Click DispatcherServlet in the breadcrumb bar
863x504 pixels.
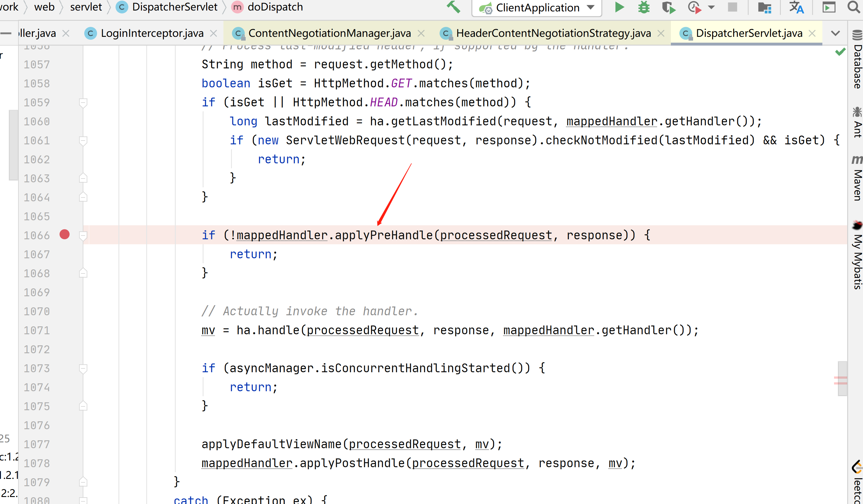point(174,7)
